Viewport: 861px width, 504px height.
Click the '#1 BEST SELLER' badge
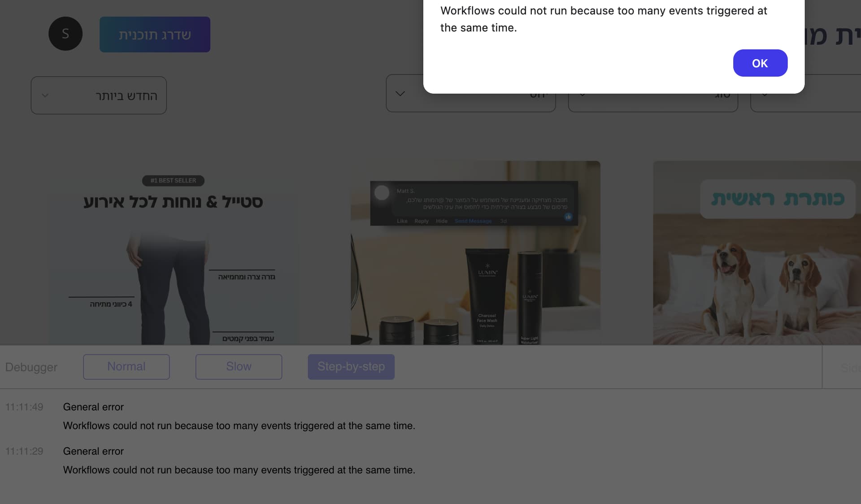[173, 181]
